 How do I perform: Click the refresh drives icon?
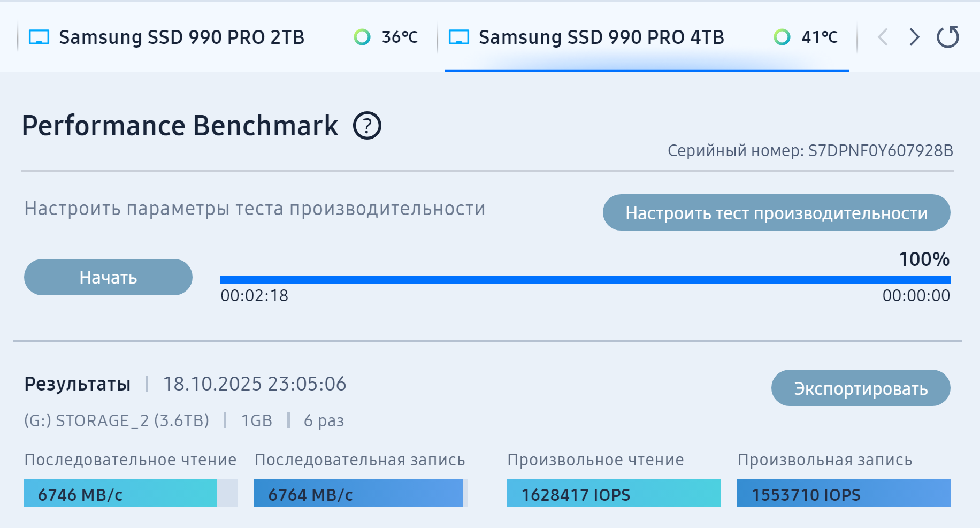coord(947,37)
